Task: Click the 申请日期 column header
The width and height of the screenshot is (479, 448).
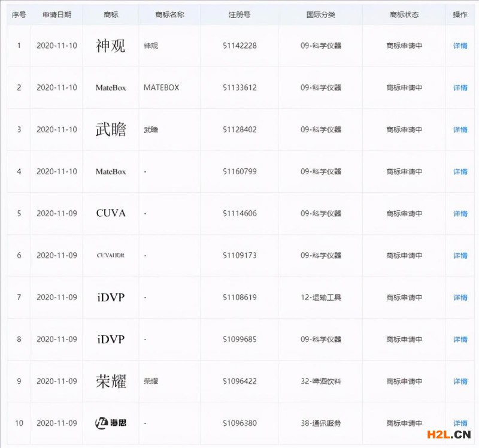Action: click(x=57, y=14)
